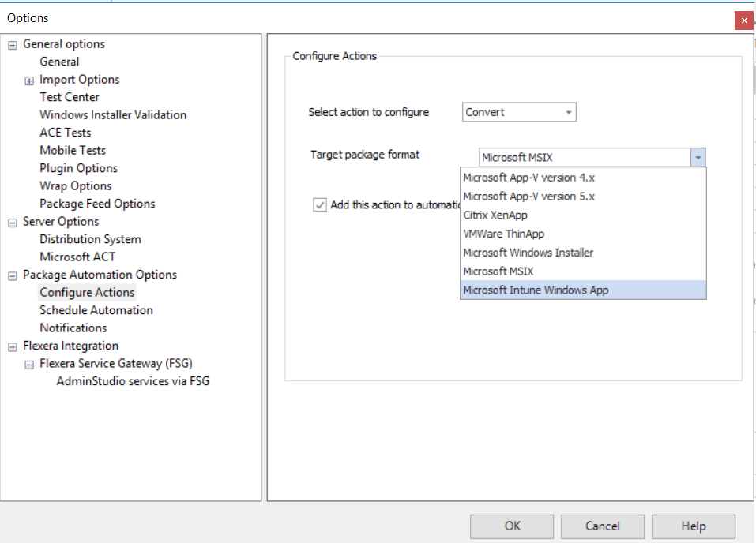Uncheck 'Add this action to automatic' checkbox
The height and width of the screenshot is (543, 756).
point(319,205)
